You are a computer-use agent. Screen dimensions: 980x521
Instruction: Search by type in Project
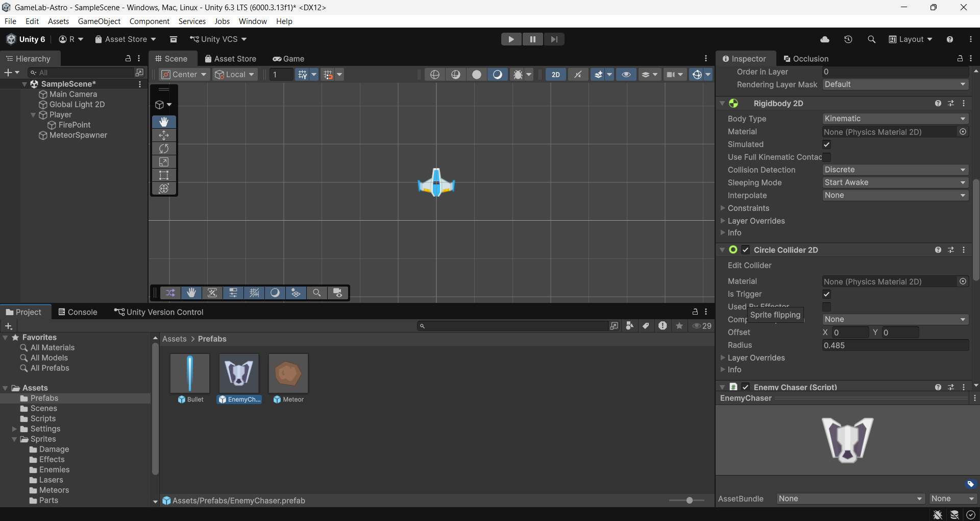pos(630,326)
